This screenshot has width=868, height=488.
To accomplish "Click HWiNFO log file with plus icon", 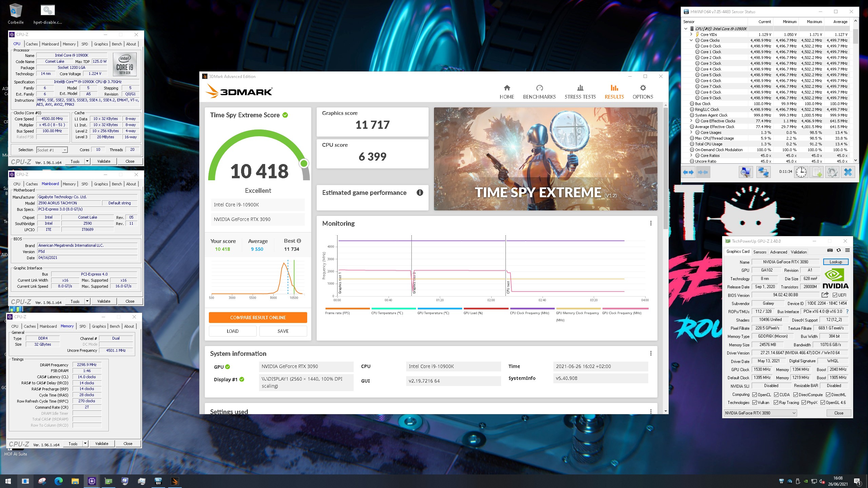I will (817, 172).
